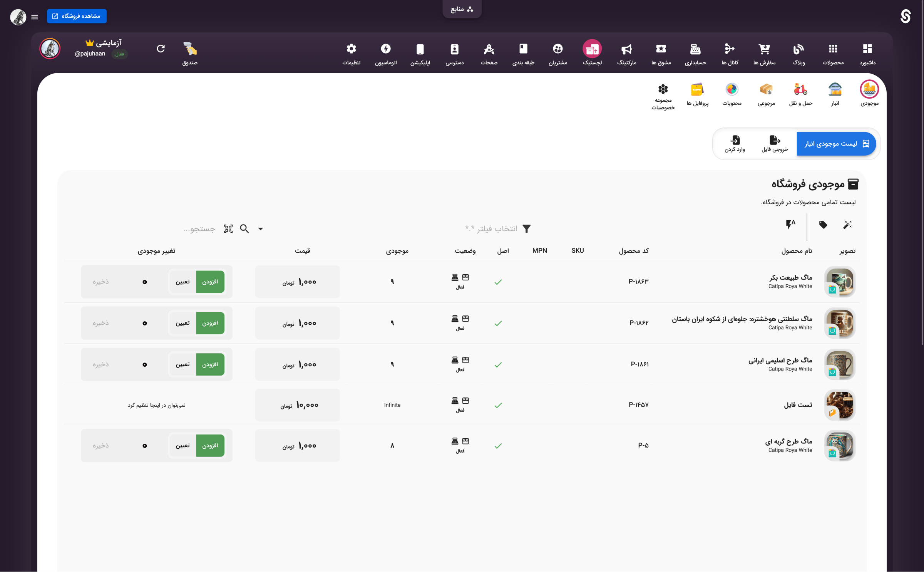The width and height of the screenshot is (924, 572).
Task: Switch to مجموعه خصوصیات properties tab
Action: click(663, 97)
